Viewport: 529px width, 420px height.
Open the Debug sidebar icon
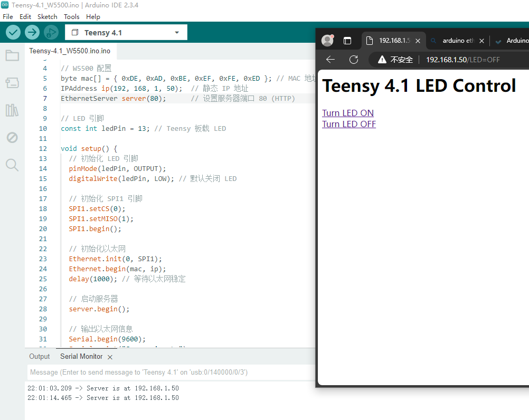[12, 138]
